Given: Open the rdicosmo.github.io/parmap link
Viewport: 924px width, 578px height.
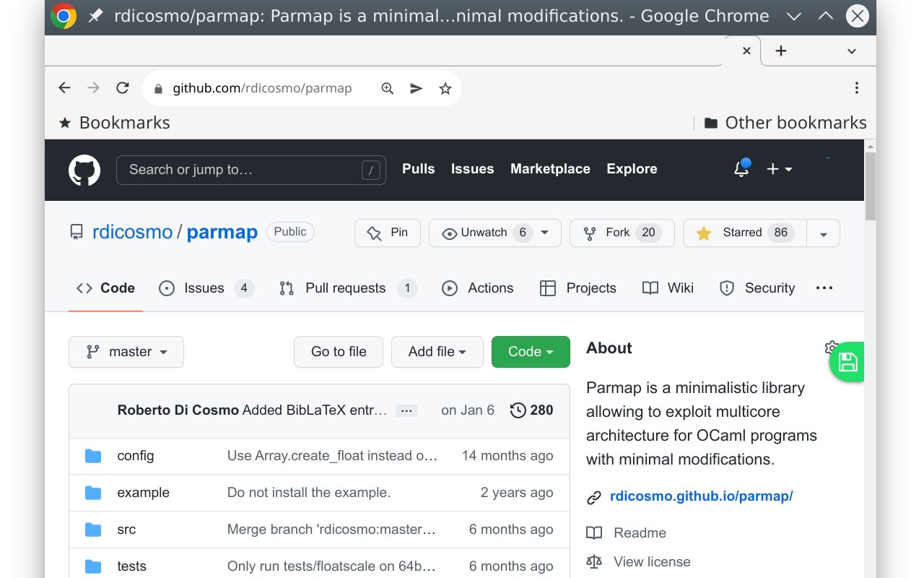Looking at the screenshot, I should click(x=701, y=496).
